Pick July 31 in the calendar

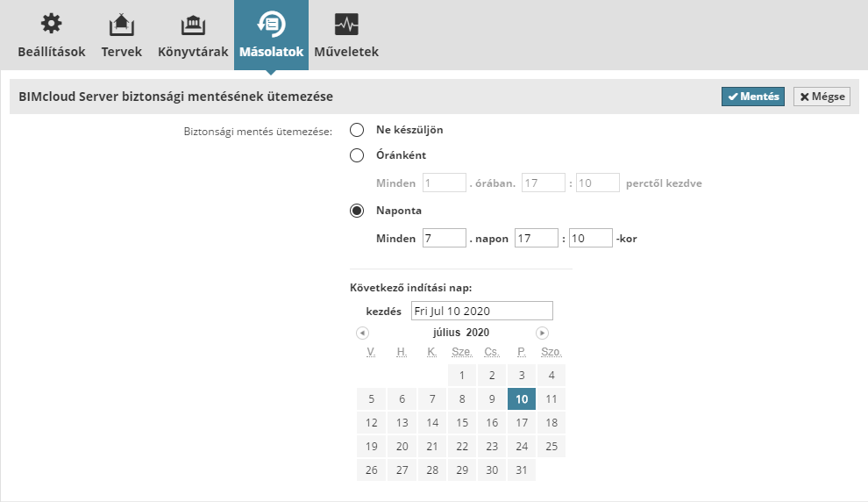(x=522, y=470)
